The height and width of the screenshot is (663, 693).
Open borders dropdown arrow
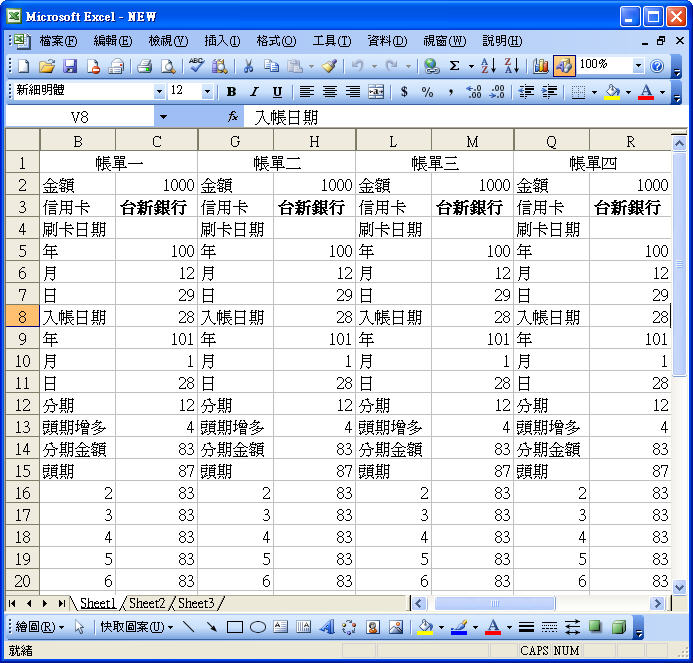click(594, 92)
